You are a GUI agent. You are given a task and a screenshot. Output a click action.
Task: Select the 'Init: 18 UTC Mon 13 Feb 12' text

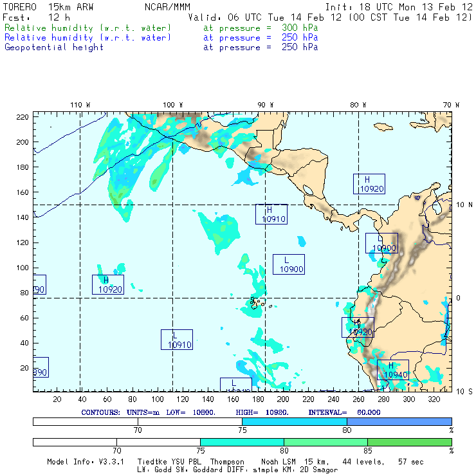(x=399, y=6)
